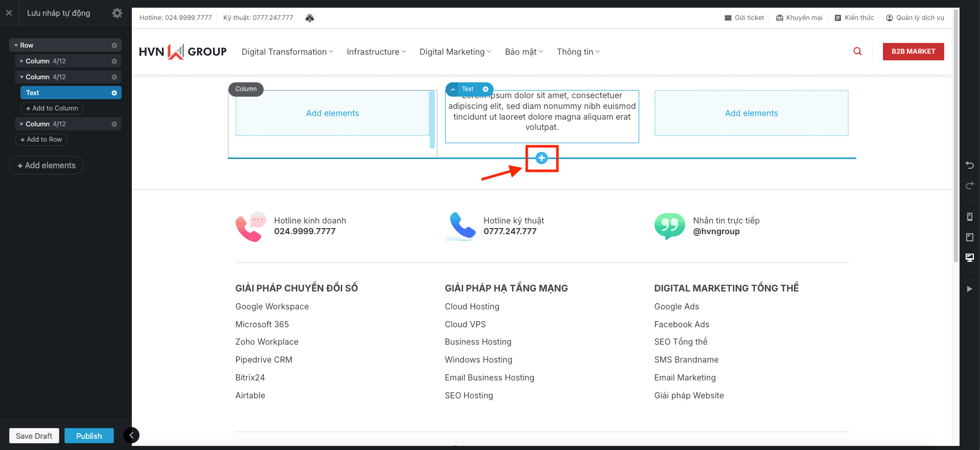Expand the Digital Transformation menu

(x=287, y=52)
